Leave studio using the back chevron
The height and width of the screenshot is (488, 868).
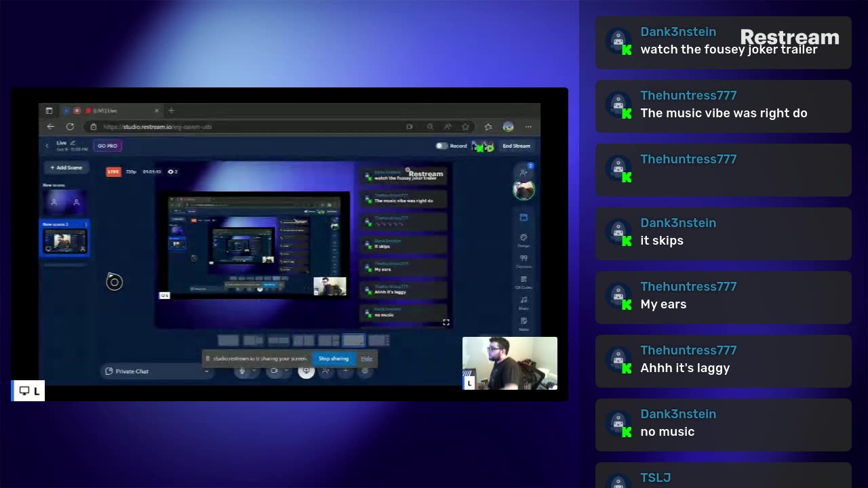tap(47, 146)
